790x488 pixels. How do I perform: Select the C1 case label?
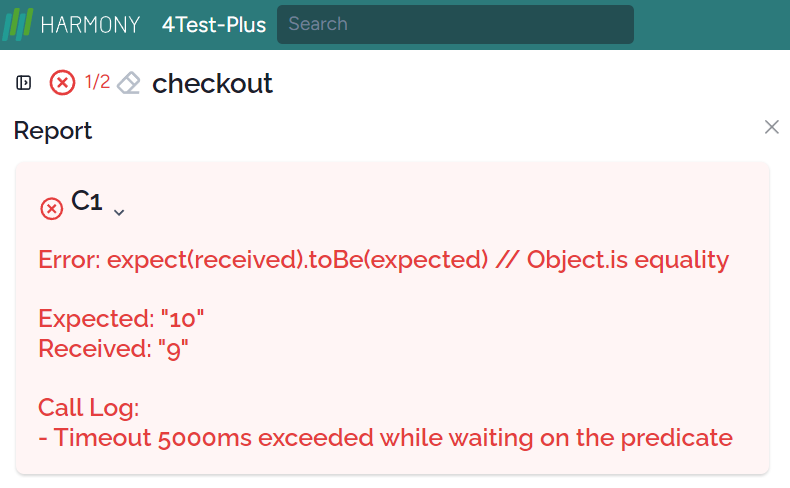tap(87, 200)
